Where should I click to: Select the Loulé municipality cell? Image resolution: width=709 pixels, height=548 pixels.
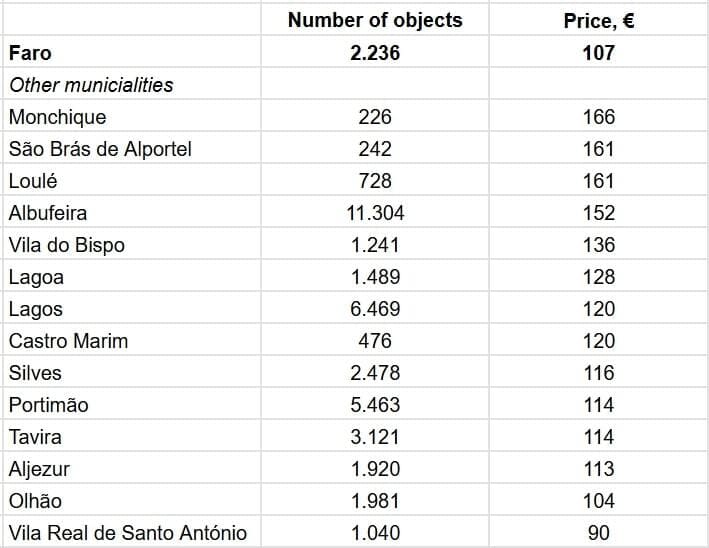click(33, 181)
